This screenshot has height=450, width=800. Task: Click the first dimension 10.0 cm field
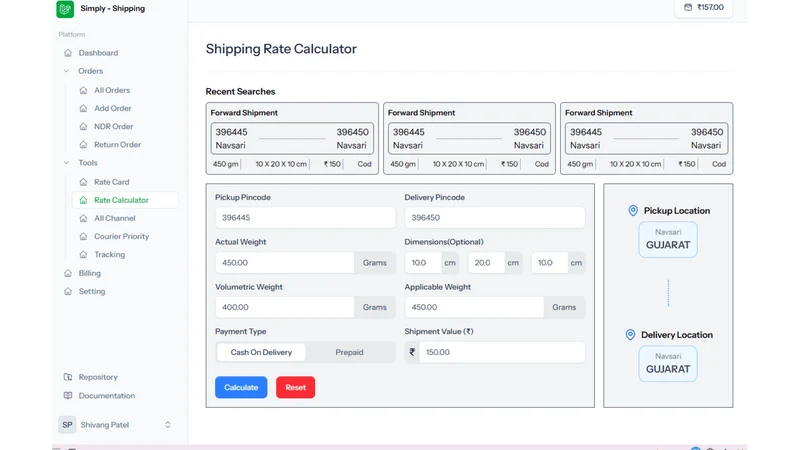point(423,263)
